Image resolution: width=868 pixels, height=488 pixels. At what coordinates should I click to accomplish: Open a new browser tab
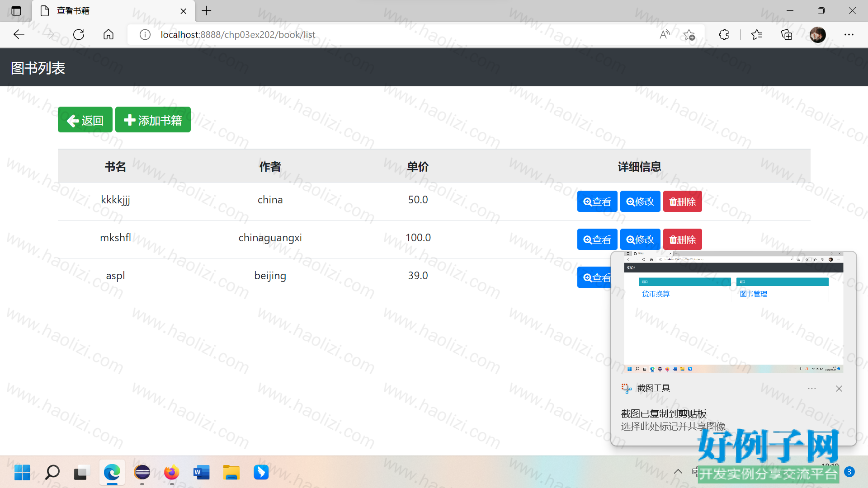pos(207,11)
